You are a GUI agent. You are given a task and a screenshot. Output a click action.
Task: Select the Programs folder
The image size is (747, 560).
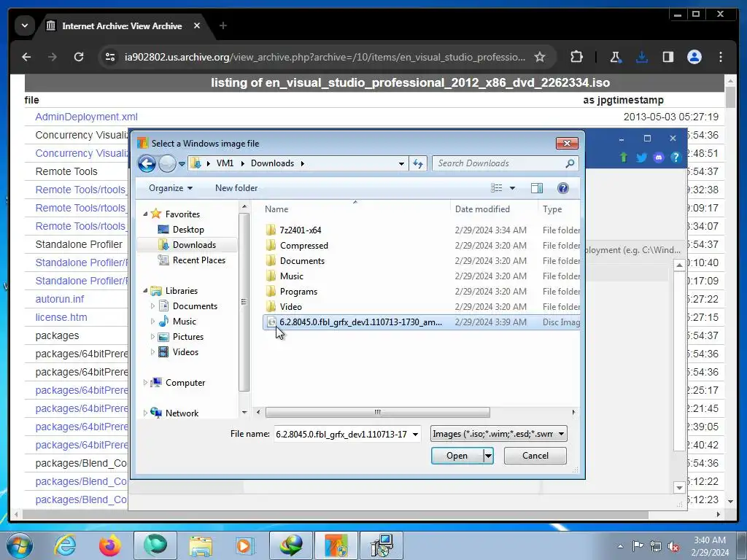coord(298,292)
